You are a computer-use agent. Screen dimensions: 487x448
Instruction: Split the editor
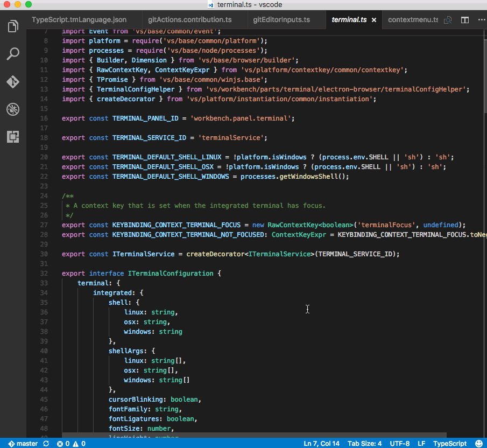click(464, 19)
